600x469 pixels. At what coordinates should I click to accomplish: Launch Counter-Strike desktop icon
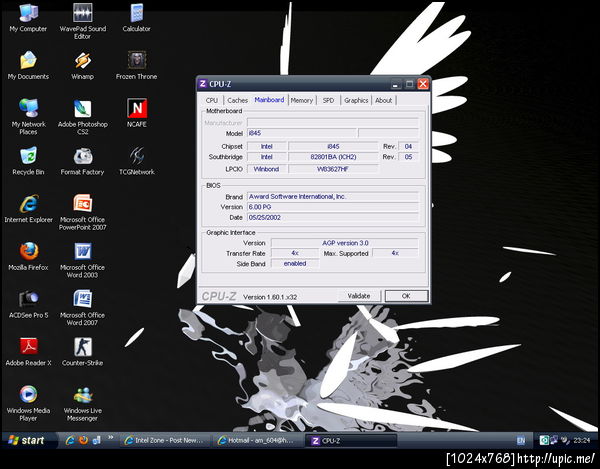tap(82, 352)
